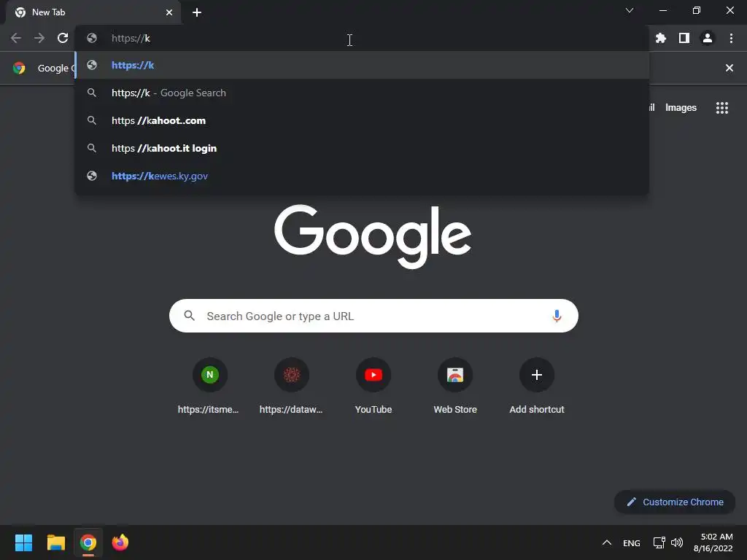The image size is (747, 560).
Task: Click the globe icon in address bar
Action: (x=92, y=38)
